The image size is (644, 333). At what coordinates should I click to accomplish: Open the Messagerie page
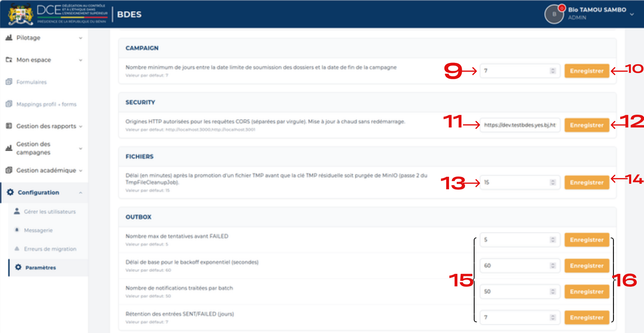click(48, 230)
